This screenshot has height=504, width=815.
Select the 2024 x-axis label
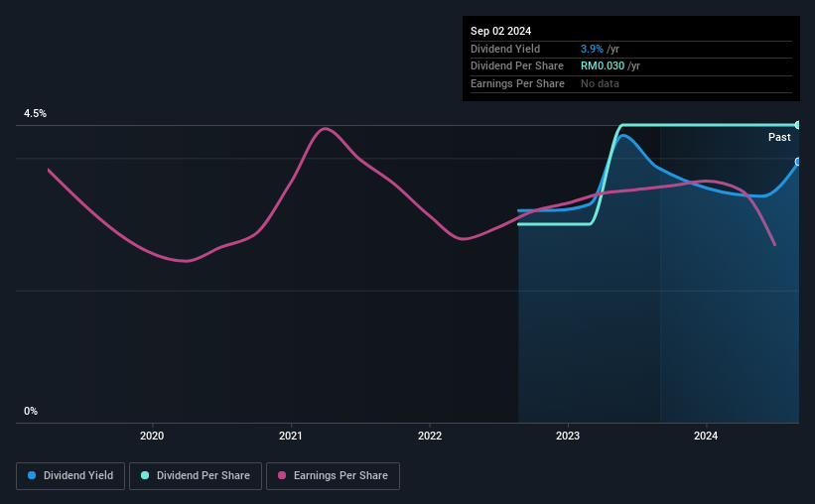(x=706, y=436)
